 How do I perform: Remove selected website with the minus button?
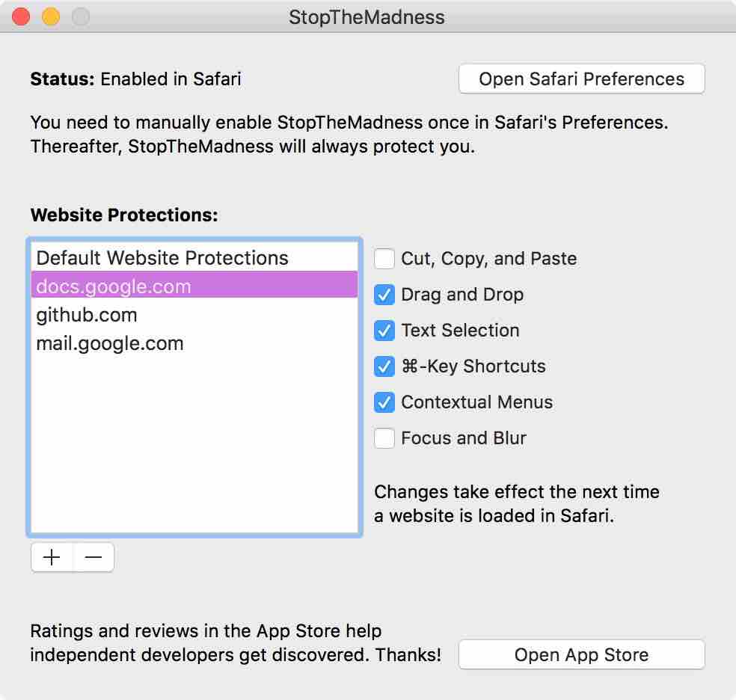[x=93, y=556]
